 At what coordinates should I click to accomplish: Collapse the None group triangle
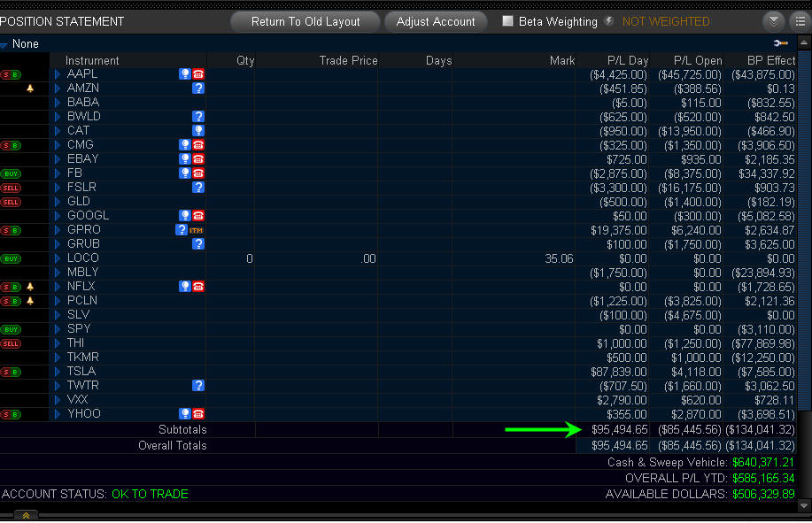tap(4, 44)
